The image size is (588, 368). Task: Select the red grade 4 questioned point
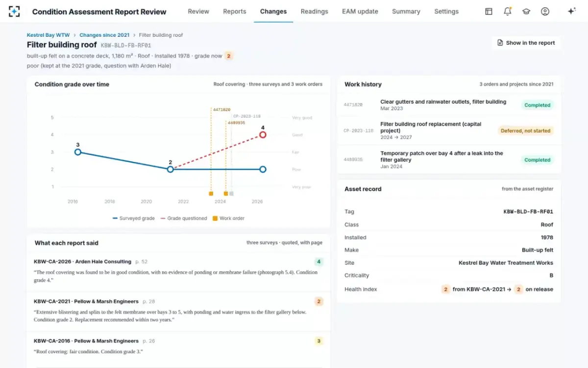click(263, 134)
